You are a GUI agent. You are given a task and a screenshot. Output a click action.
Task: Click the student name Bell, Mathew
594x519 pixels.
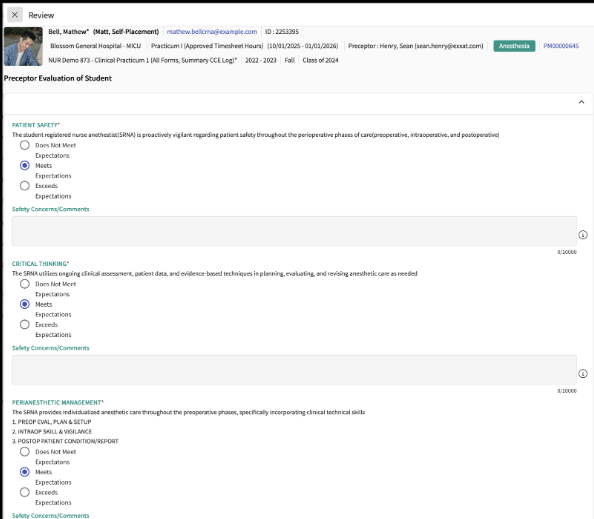pyautogui.click(x=69, y=32)
